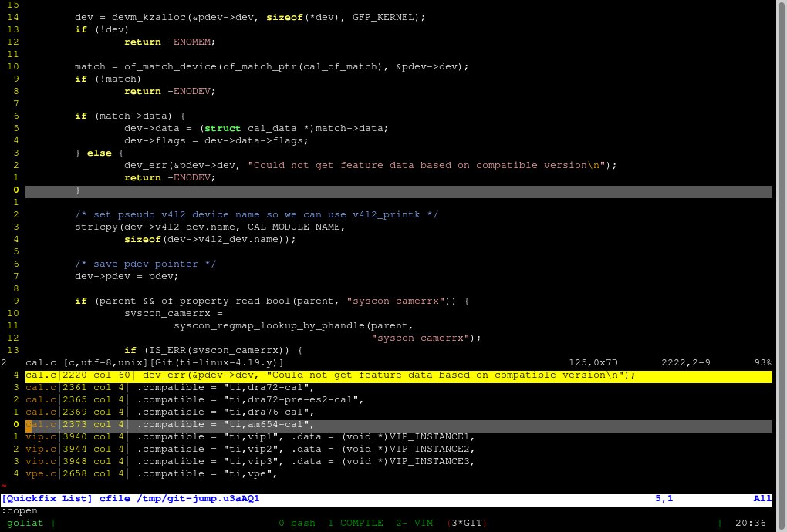Click the hostname "goliat" in tmux status bar

pyautogui.click(x=25, y=523)
